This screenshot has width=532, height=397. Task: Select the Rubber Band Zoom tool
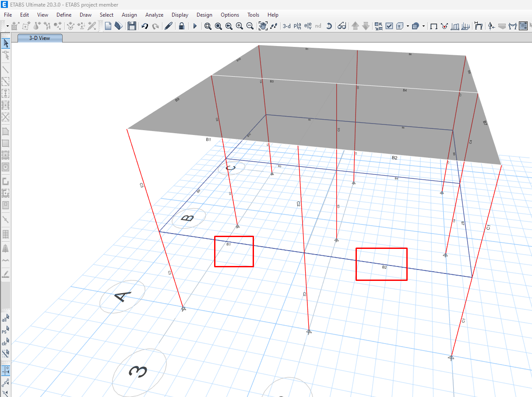208,26
